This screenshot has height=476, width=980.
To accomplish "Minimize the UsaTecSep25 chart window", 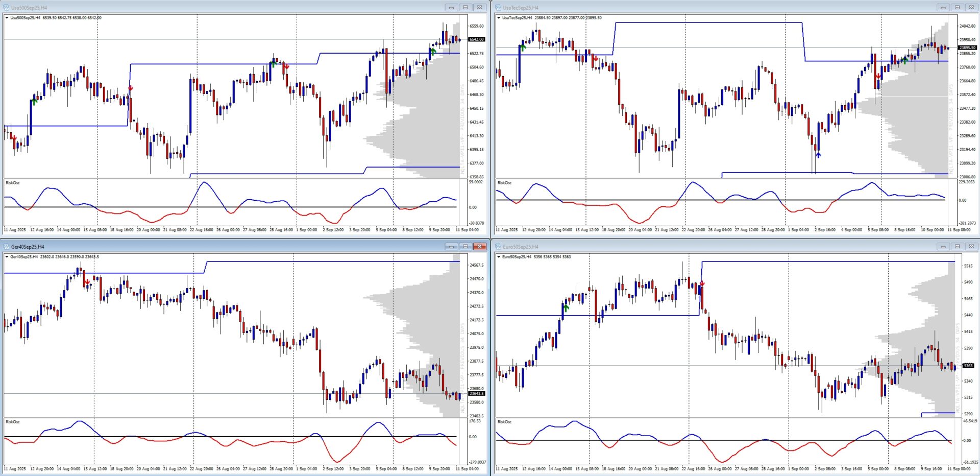I will click(943, 8).
